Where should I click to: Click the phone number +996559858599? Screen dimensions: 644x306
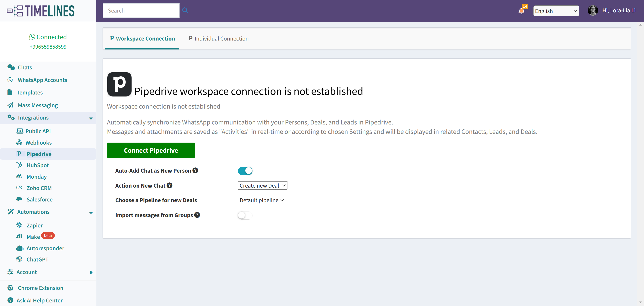click(x=48, y=47)
